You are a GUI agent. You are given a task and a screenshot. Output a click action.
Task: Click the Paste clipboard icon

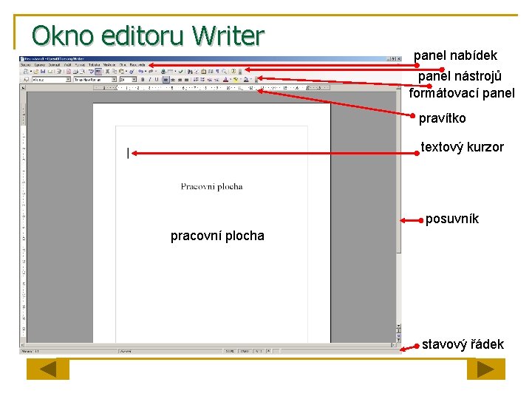click(x=121, y=72)
